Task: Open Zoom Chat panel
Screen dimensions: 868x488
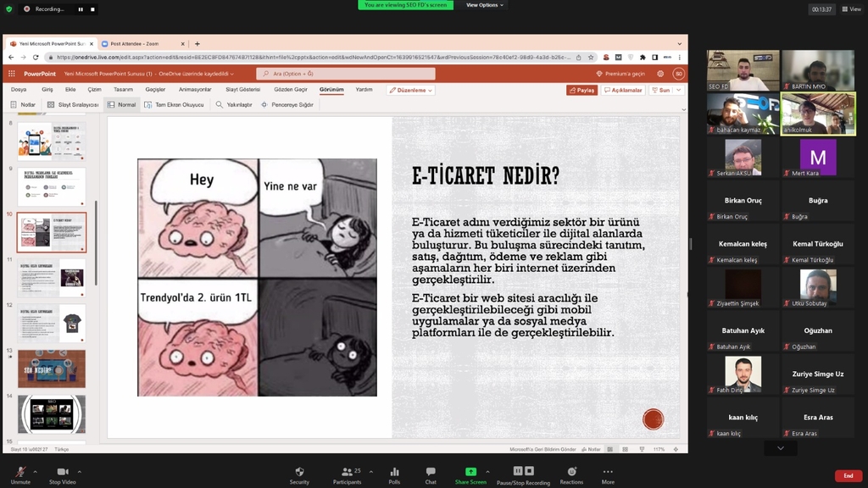Action: (x=431, y=474)
